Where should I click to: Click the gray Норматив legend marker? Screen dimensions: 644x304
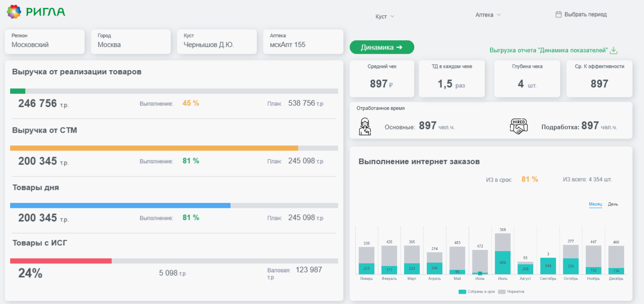tap(502, 292)
